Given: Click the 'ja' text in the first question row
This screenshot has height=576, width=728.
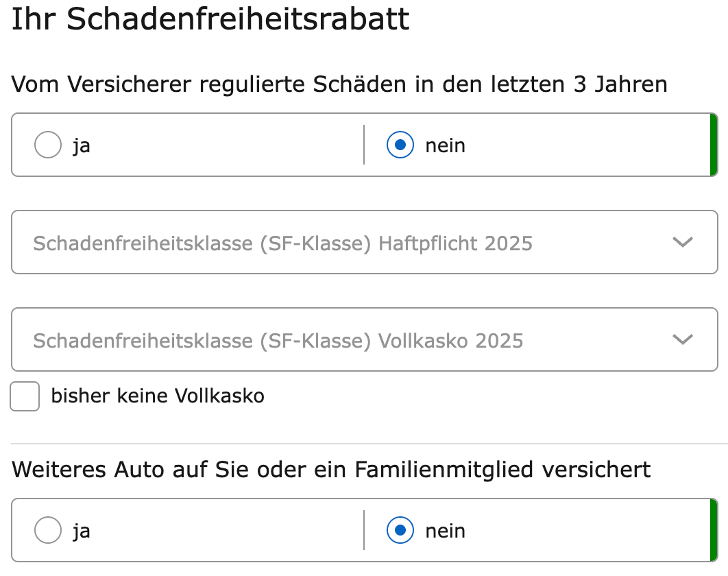Looking at the screenshot, I should (81, 145).
